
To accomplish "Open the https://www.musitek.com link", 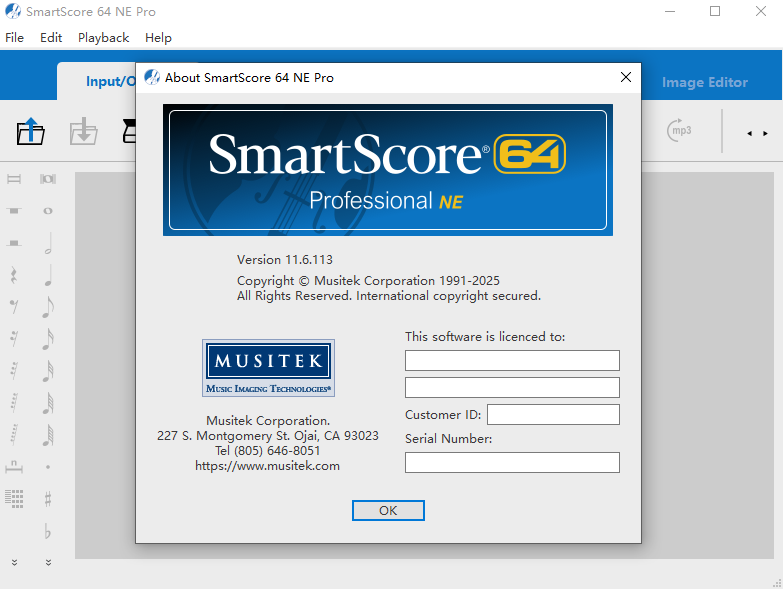I will tap(267, 466).
